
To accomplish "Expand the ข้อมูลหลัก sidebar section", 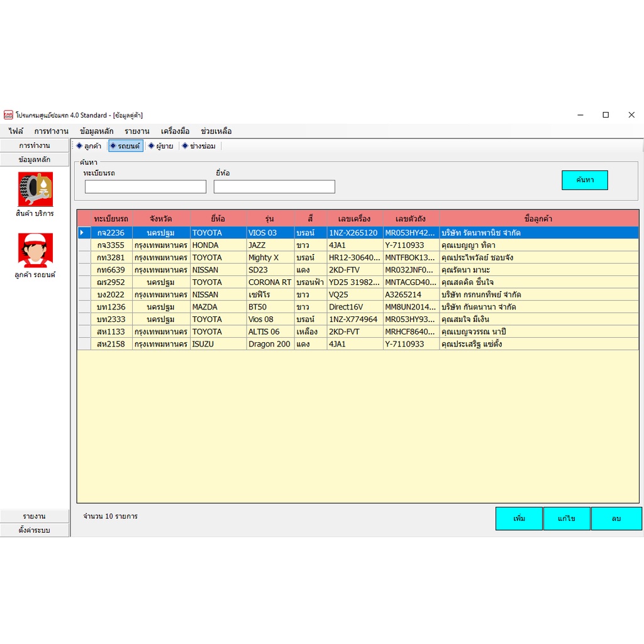I will [35, 159].
